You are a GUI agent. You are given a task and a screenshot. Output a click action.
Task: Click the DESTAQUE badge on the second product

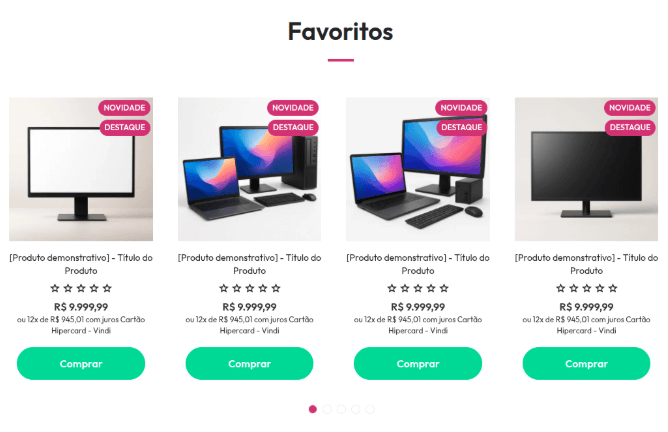click(x=293, y=127)
